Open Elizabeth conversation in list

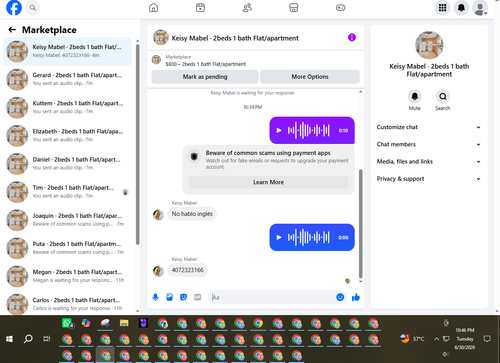pyautogui.click(x=68, y=136)
